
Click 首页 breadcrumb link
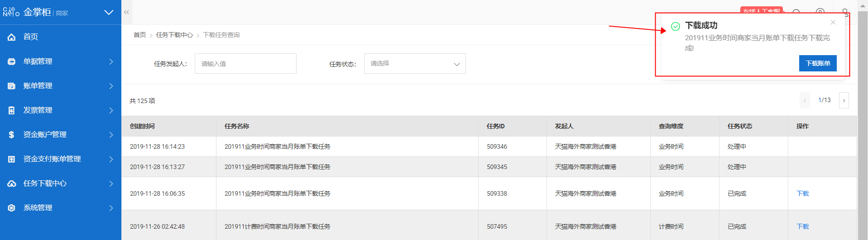click(x=140, y=35)
